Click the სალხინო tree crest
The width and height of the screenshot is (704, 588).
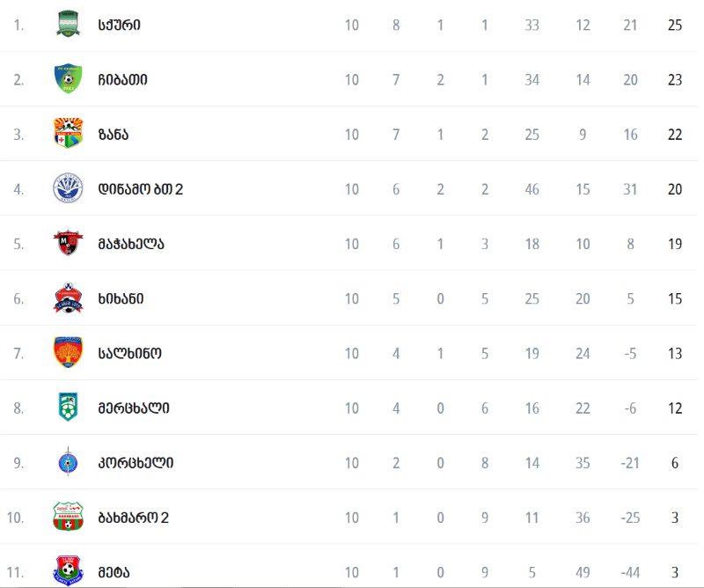(x=68, y=353)
